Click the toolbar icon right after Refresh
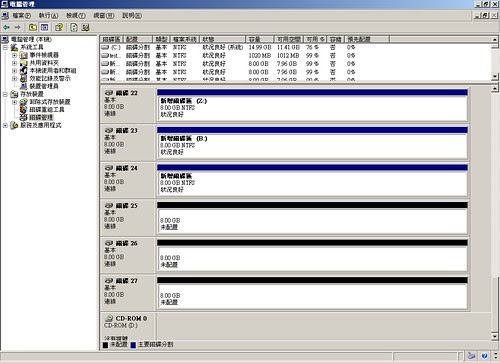Screen dimensions: 500x363 [86, 27]
